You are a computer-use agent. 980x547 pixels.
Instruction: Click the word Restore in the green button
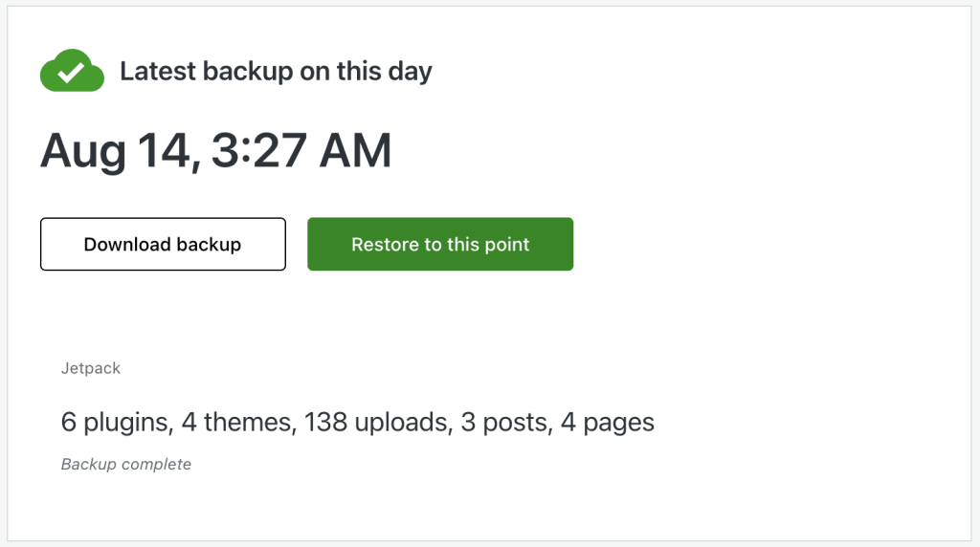coord(385,244)
